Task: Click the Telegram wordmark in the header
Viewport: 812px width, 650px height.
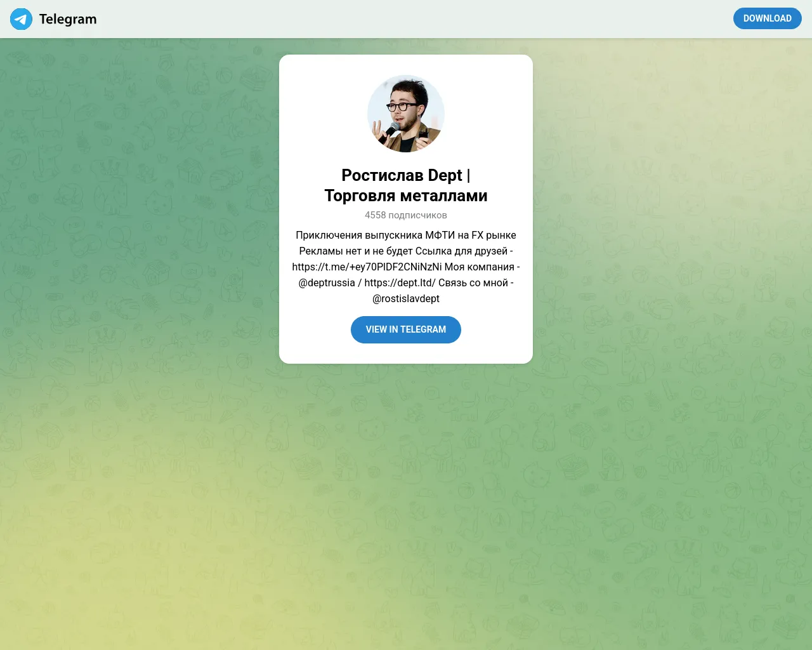Action: coord(68,19)
